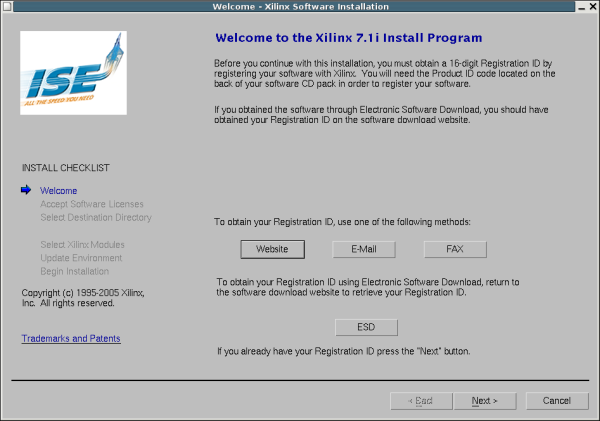Select the Welcome checklist step
600x421 pixels.
pos(59,191)
